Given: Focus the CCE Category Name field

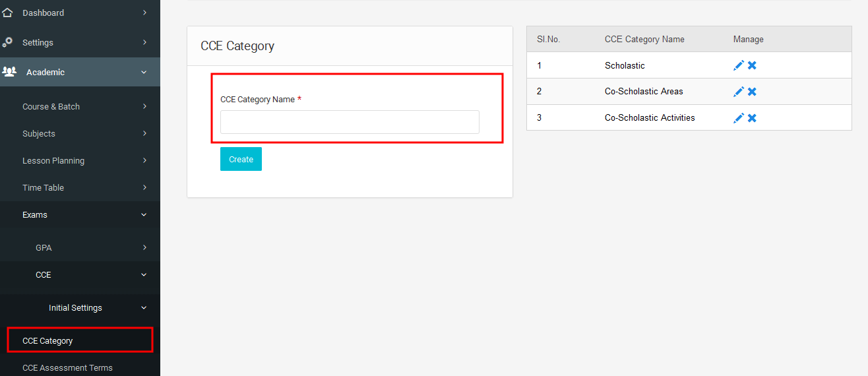Looking at the screenshot, I should [350, 122].
